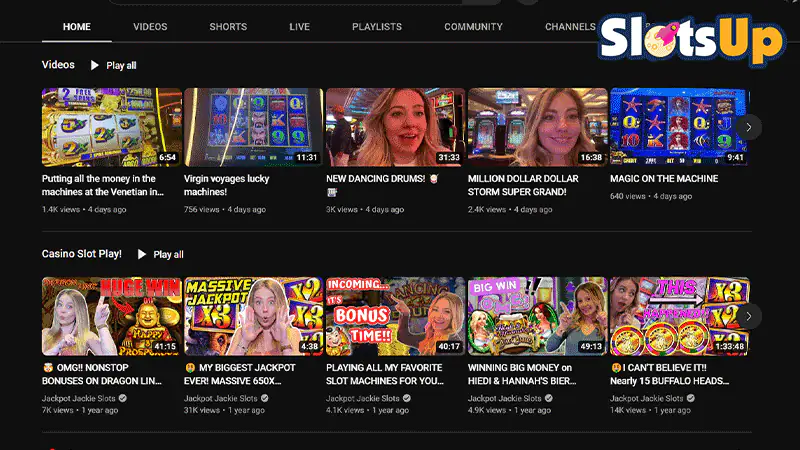
Task: Open the Venetian machines video thumbnail
Action: (112, 127)
